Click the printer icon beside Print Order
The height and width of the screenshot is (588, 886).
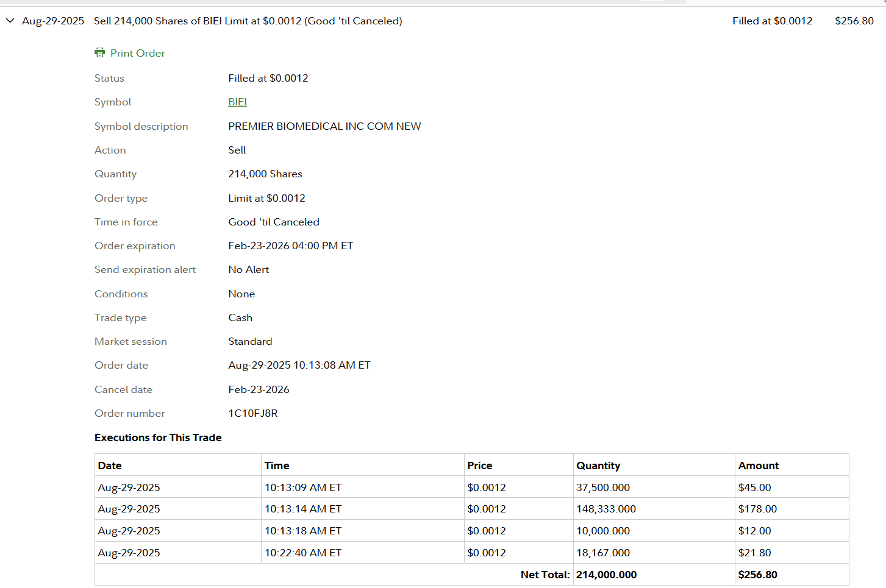point(100,53)
